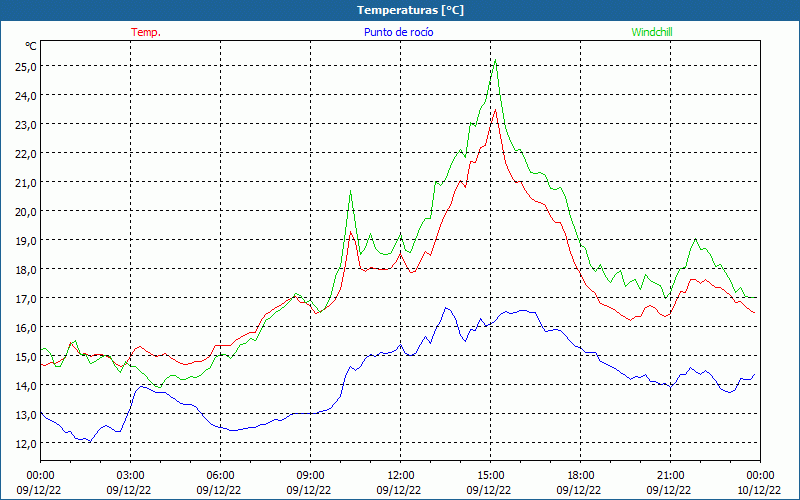The image size is (800, 500).
Task: Click the Temperaturas [°C] chart title
Action: (410, 10)
